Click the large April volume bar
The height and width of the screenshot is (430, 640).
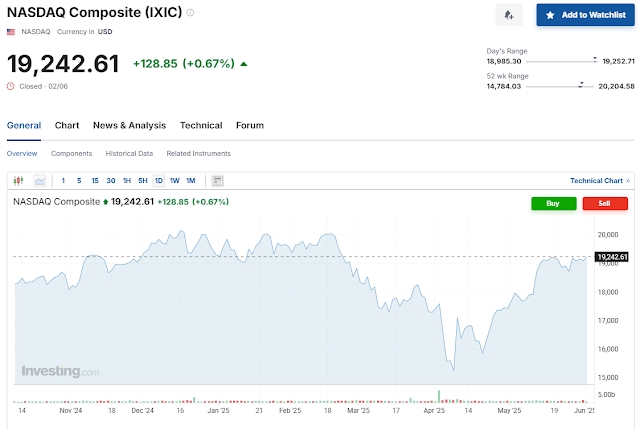(x=439, y=397)
